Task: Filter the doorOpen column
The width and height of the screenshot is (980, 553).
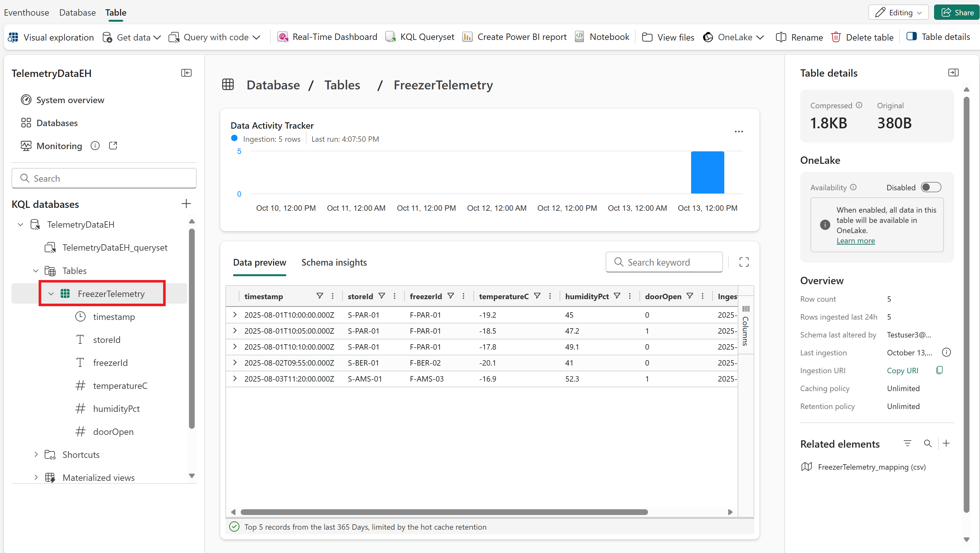Action: pyautogui.click(x=690, y=296)
